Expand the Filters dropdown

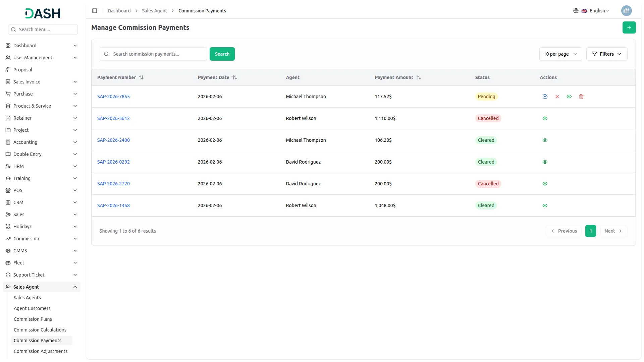(606, 54)
